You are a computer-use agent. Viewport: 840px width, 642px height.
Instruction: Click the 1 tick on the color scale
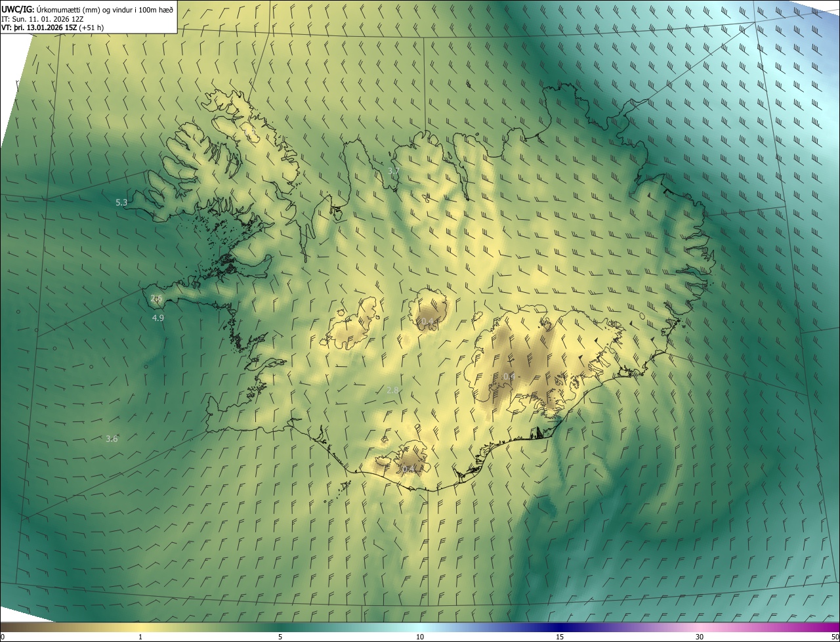(140, 637)
